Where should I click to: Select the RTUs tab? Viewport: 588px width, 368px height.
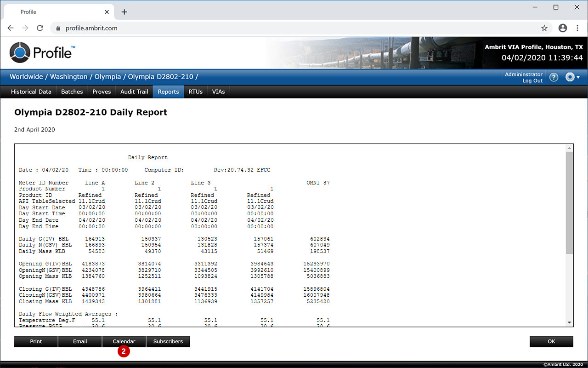pos(195,92)
